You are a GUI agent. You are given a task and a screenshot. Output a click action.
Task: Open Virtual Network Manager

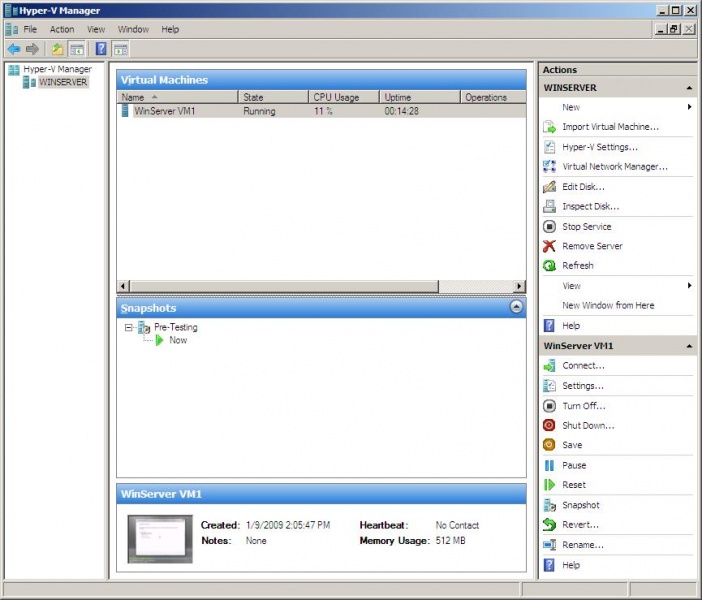(x=614, y=167)
